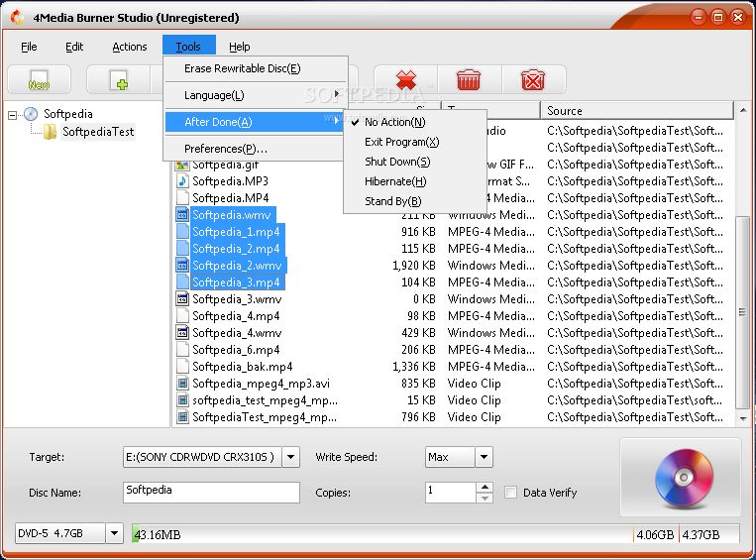This screenshot has width=756, height=560.
Task: Click the Softpedia_3.wmv file icon
Action: pyautogui.click(x=182, y=299)
